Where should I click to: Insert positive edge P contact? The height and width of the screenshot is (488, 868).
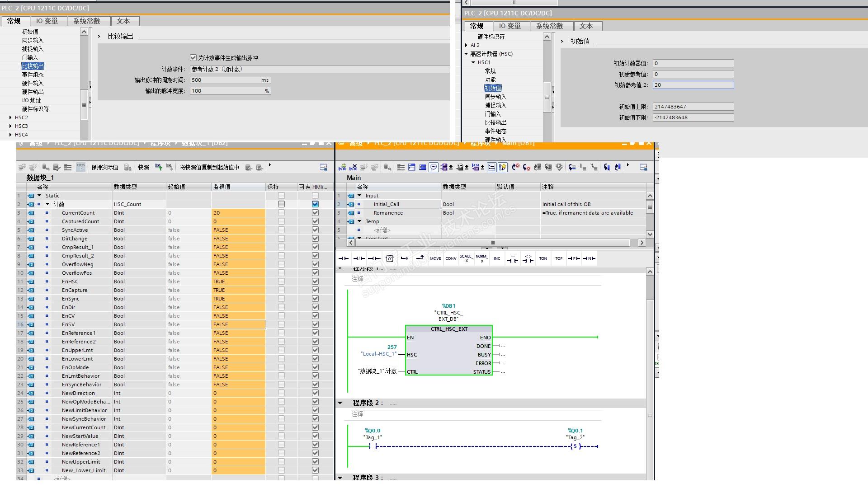tap(574, 258)
